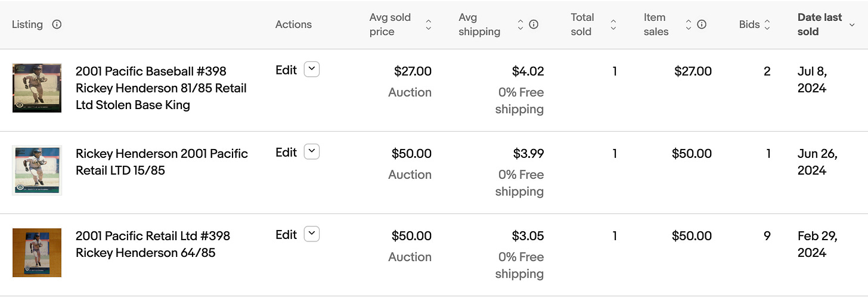Sort by Total sold arrows
The image size is (868, 298).
[613, 24]
